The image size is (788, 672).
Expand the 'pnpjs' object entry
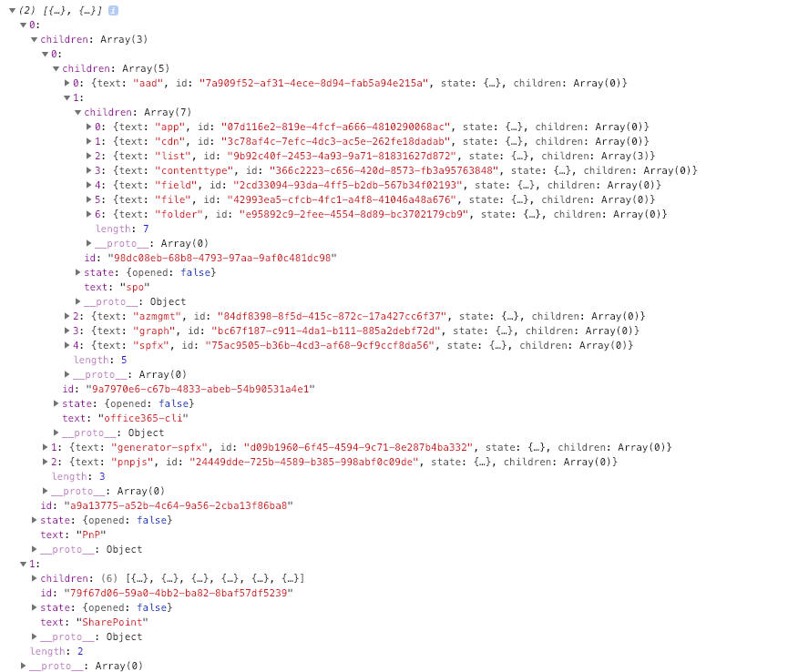[x=46, y=462]
